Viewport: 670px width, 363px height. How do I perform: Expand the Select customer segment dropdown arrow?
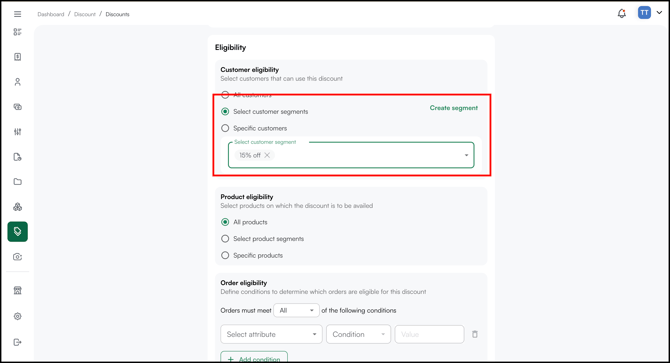click(467, 155)
